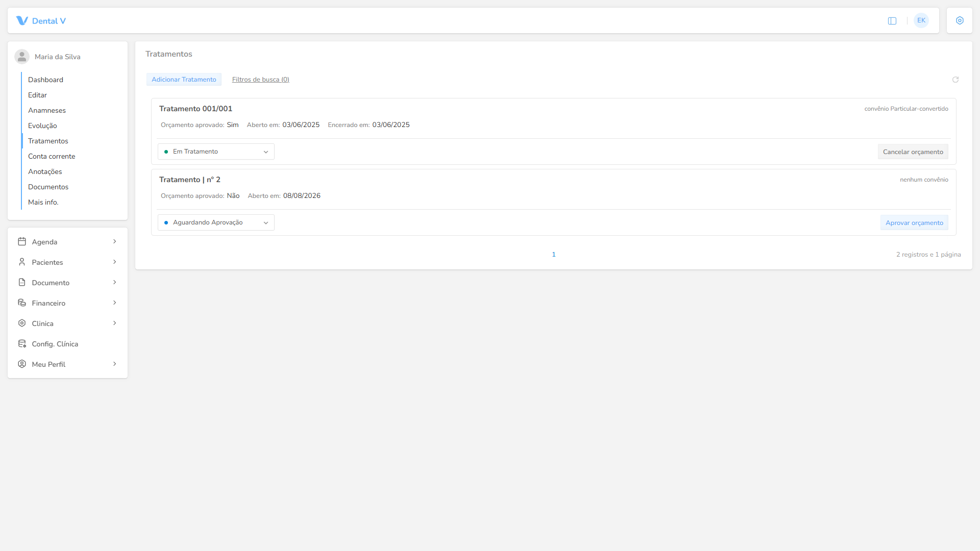Go to Evolução in patient menu
The height and width of the screenshot is (551, 980).
[x=42, y=126]
